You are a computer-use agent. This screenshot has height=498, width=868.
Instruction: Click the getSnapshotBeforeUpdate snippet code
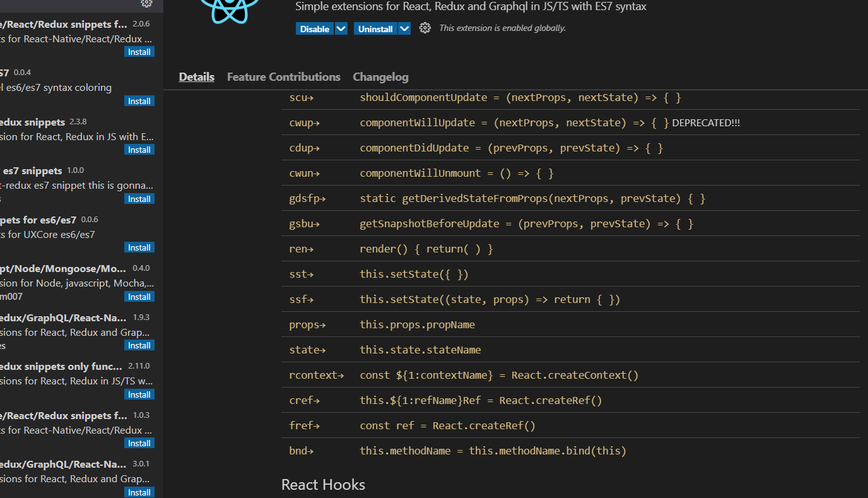click(527, 224)
